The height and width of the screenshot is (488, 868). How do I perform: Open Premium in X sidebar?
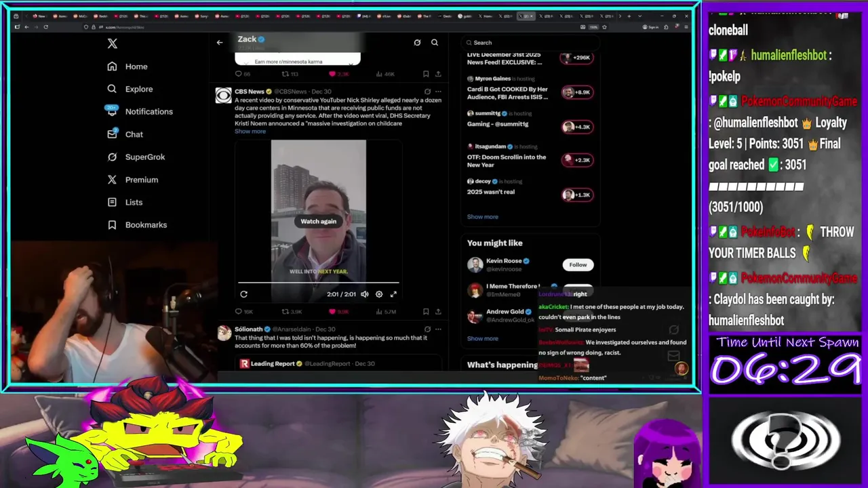click(132, 180)
